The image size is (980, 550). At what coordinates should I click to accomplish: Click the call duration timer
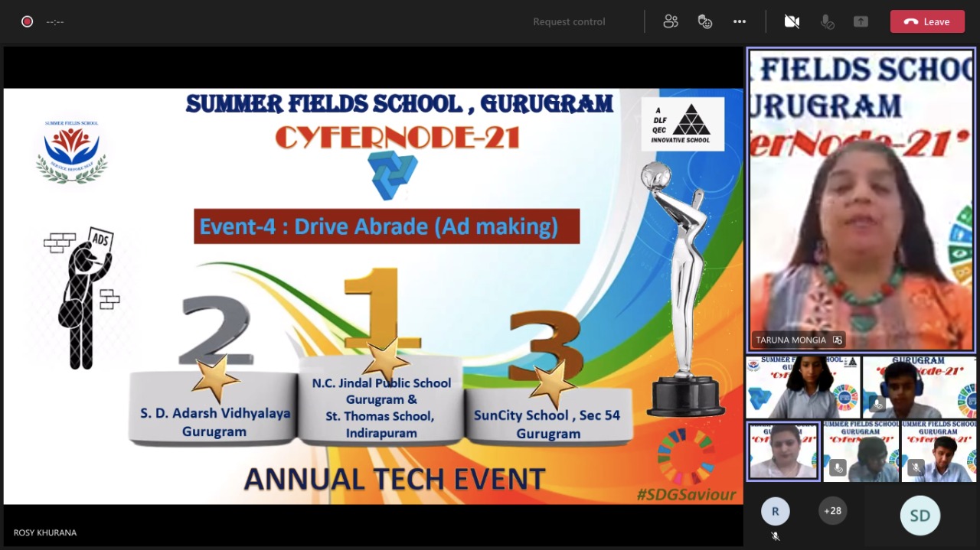[x=55, y=21]
